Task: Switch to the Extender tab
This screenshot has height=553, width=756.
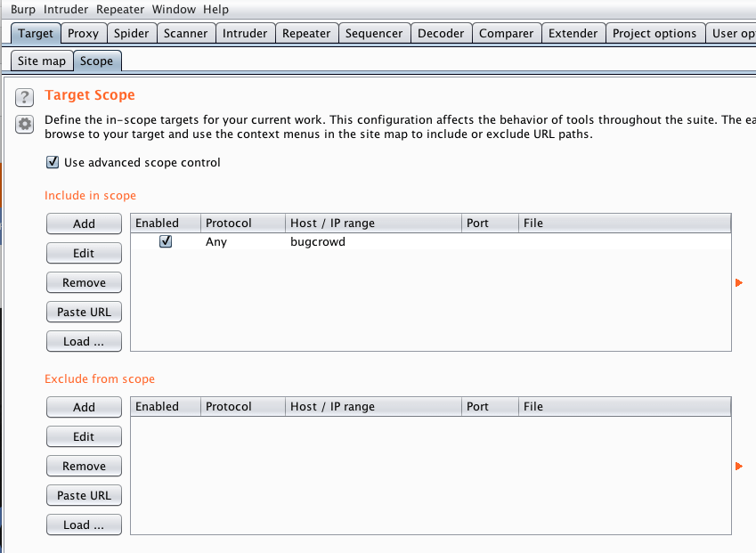Action: (573, 33)
